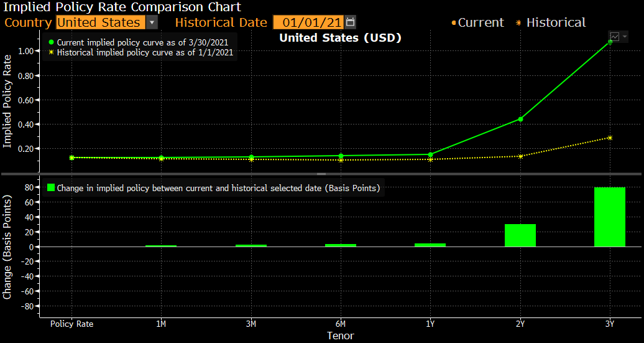Toggle the Historical series in the top legend
Screen dimensions: 644x343
point(551,22)
